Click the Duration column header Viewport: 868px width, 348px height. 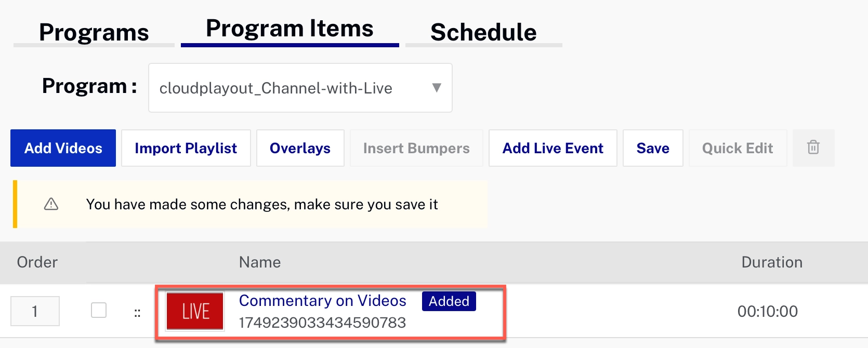[x=772, y=262]
